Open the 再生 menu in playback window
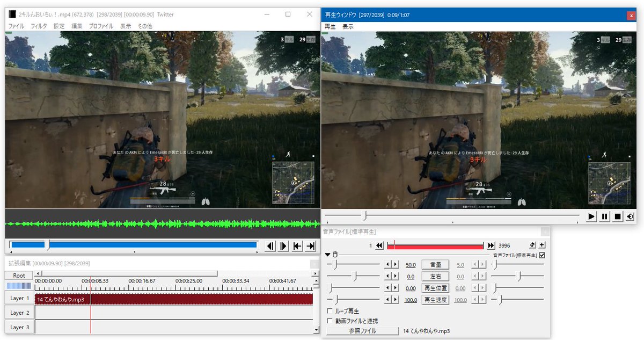The width and height of the screenshot is (644, 340). point(330,26)
